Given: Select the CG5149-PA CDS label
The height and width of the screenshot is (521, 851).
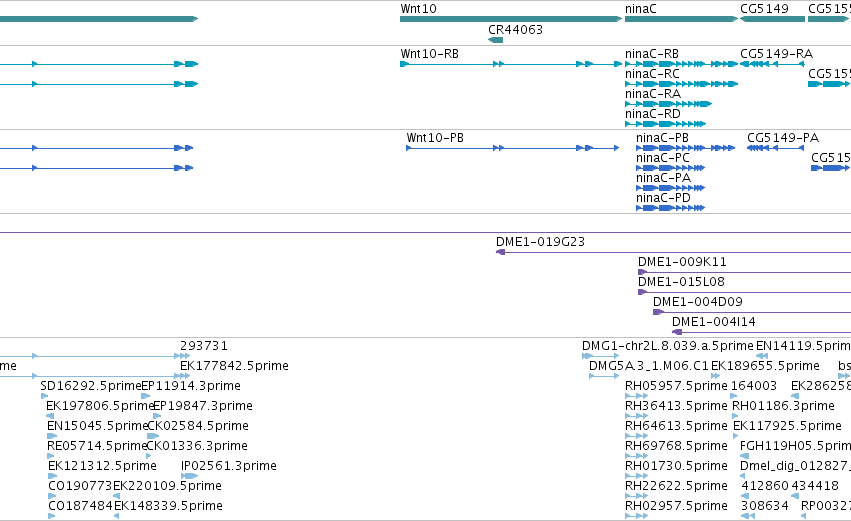Looking at the screenshot, I should 783,138.
